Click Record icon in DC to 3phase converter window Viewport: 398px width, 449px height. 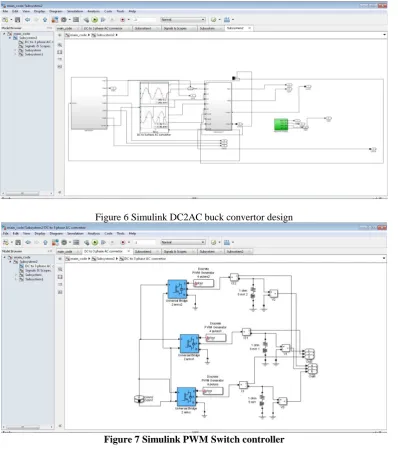coord(123,242)
